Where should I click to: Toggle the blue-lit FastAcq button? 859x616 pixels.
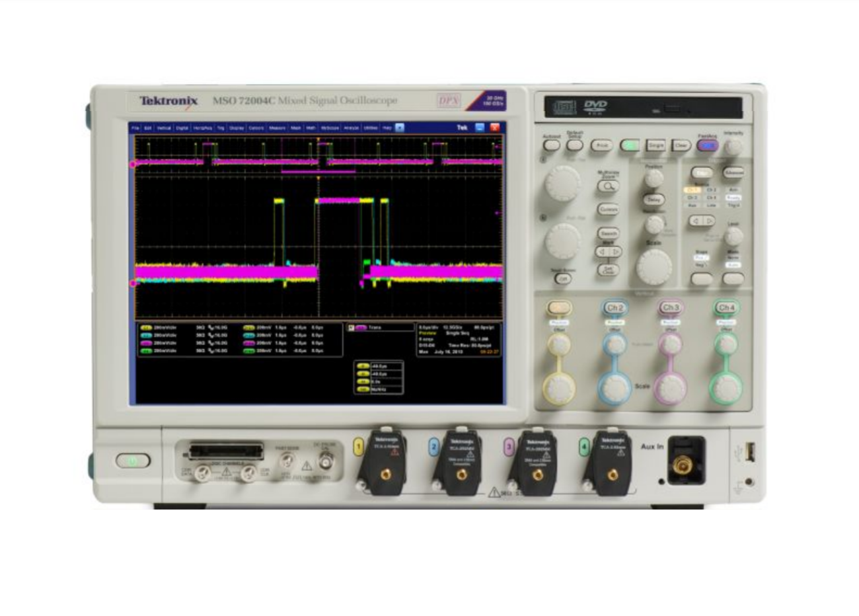[708, 145]
